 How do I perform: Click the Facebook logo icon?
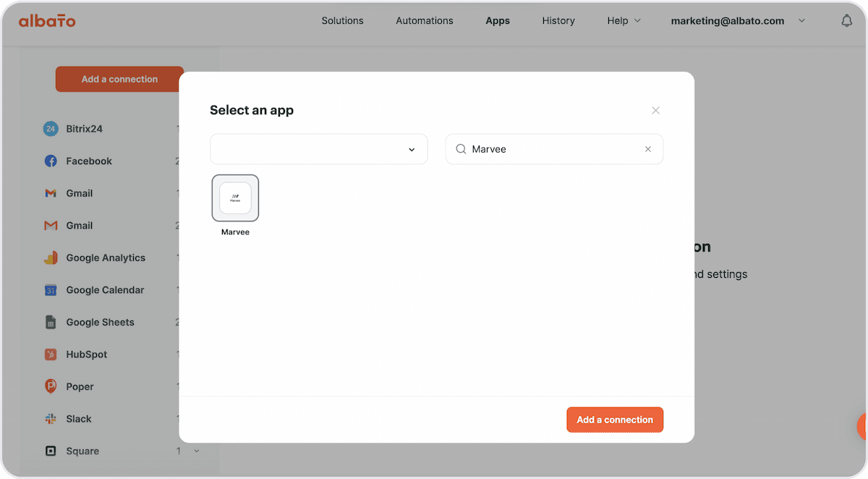[51, 161]
